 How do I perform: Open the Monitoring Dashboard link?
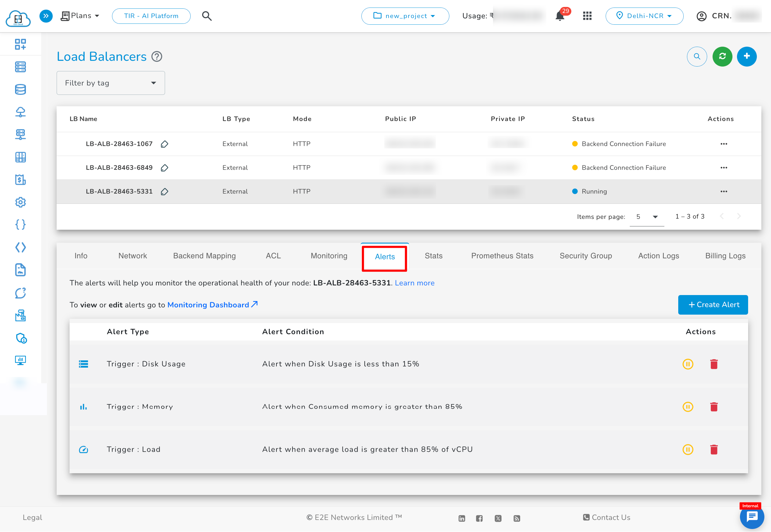tap(209, 305)
